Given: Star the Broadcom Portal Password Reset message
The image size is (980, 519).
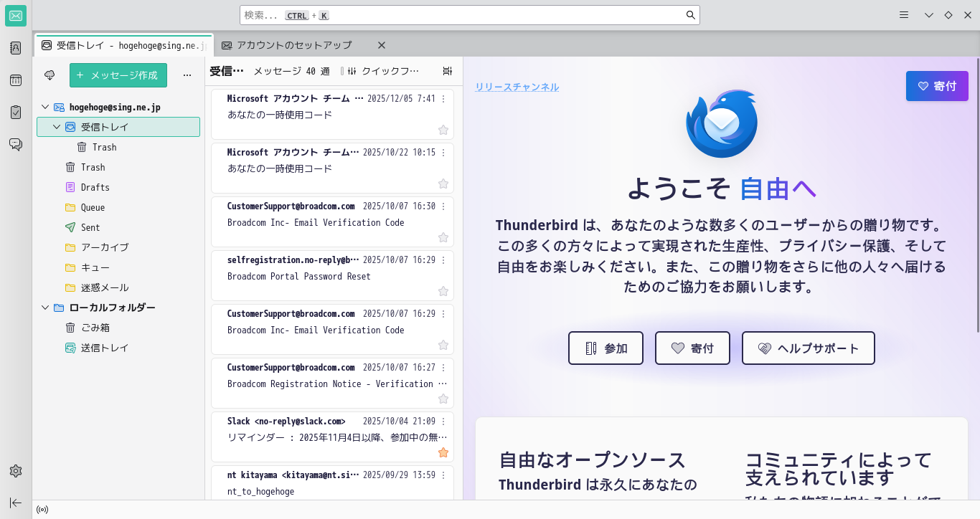Looking at the screenshot, I should click(443, 291).
